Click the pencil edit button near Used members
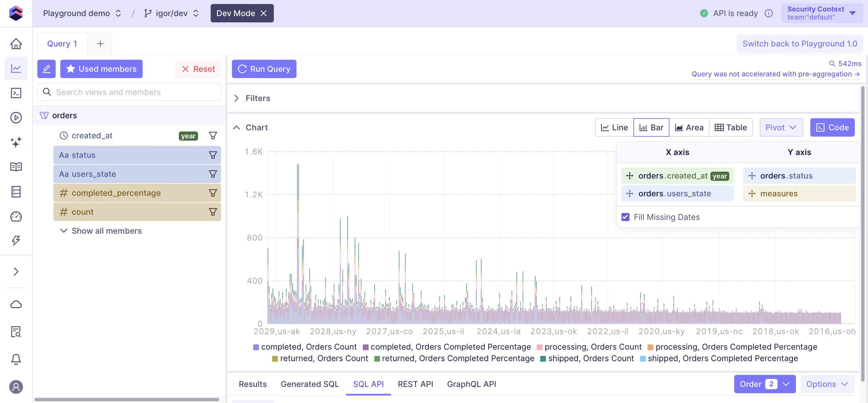 tap(46, 69)
